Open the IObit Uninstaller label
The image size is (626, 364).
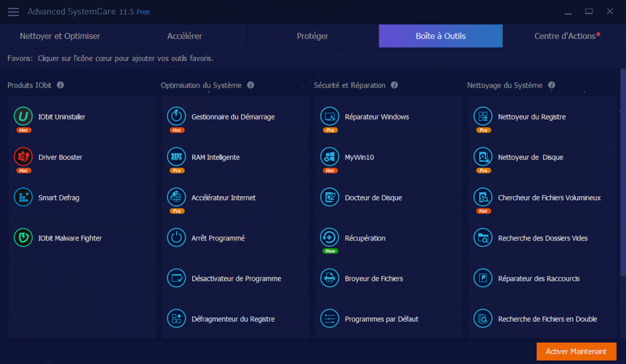(x=62, y=117)
